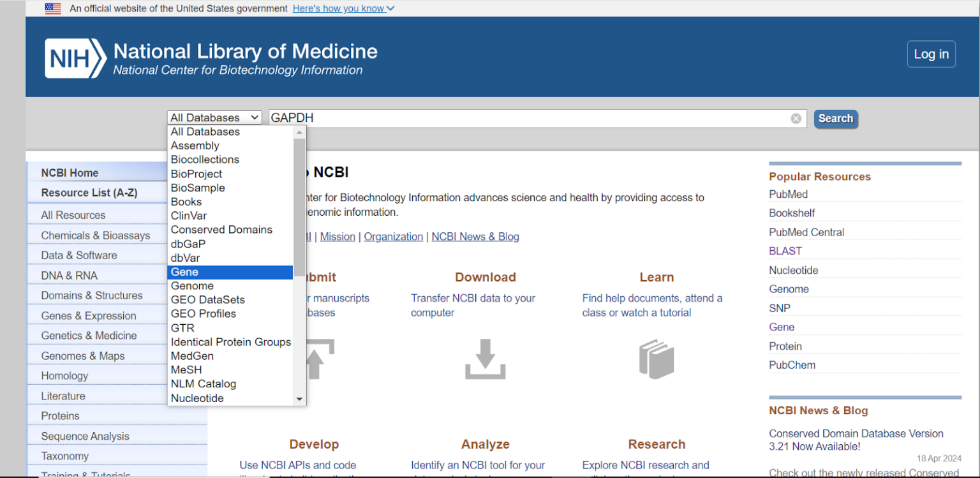Viewport: 980px width, 478px height.
Task: Open Genes & Expression in sidebar
Action: click(89, 316)
